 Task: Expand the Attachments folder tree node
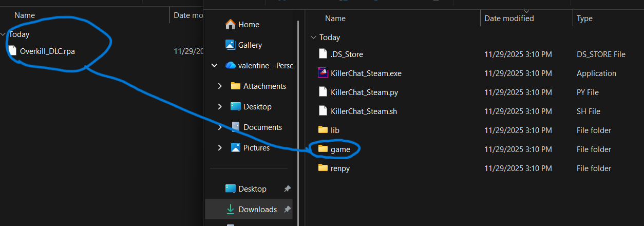220,86
